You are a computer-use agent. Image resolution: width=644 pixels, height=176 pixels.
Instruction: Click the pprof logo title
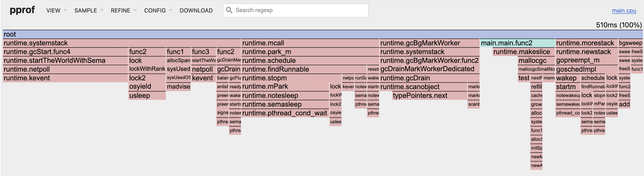(x=22, y=10)
